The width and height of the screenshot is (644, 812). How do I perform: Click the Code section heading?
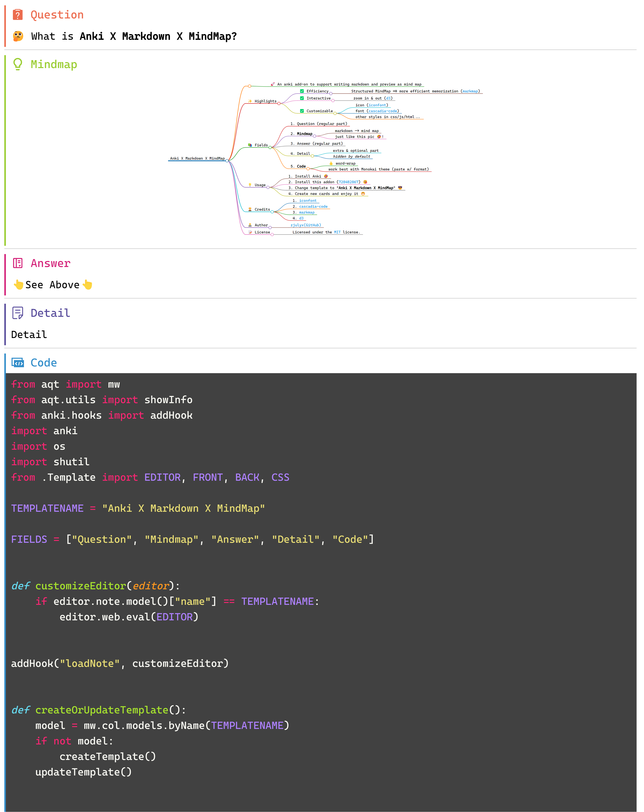click(44, 363)
